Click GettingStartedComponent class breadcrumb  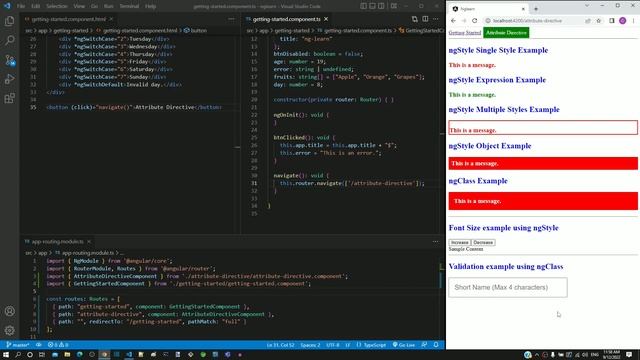(421, 31)
